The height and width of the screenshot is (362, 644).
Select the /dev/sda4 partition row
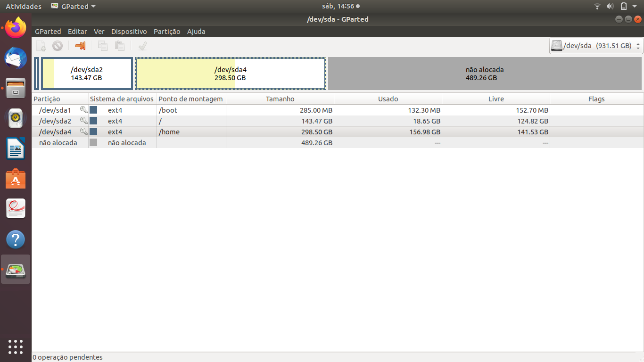pos(338,132)
